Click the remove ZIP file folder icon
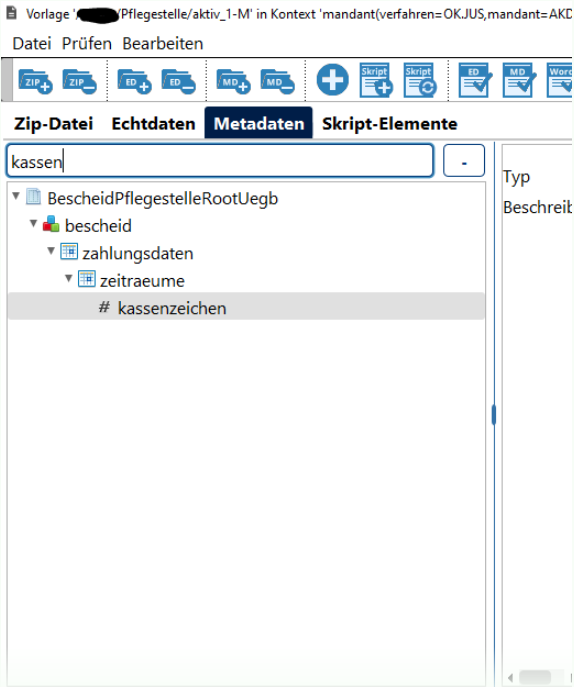Image resolution: width=574 pixels, height=687 pixels. (80, 81)
